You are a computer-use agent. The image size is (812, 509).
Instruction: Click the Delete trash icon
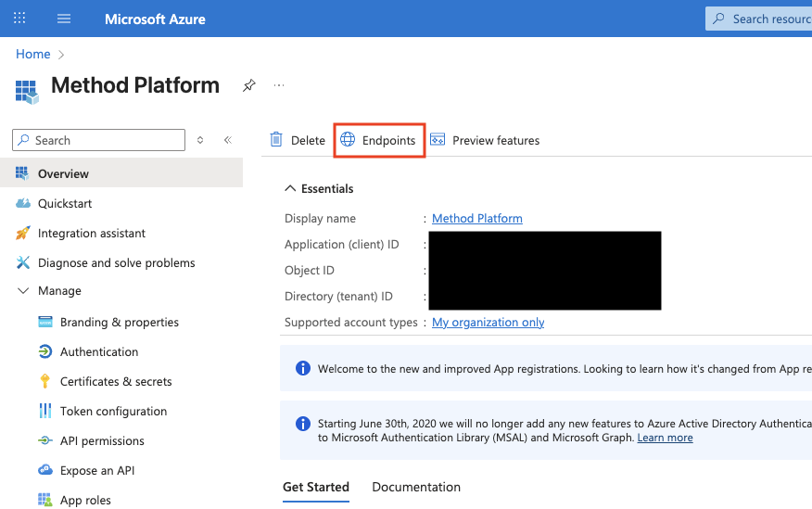coord(276,140)
